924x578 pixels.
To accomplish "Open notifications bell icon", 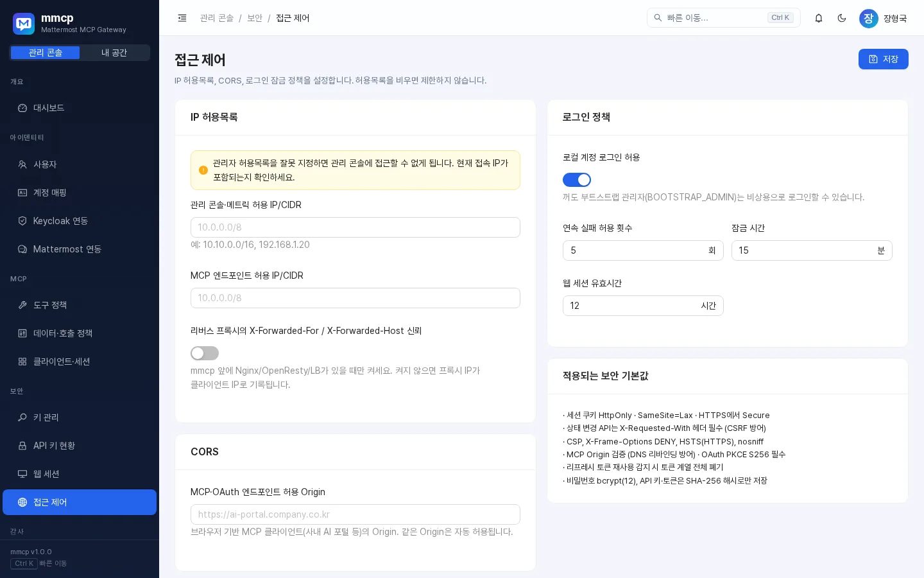I will (x=819, y=18).
